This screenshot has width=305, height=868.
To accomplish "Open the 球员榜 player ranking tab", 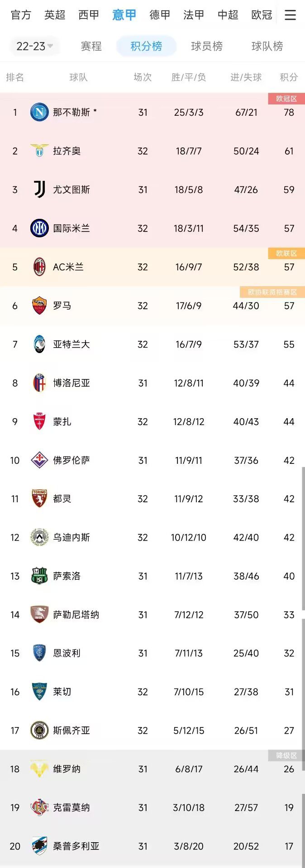I will (x=207, y=46).
